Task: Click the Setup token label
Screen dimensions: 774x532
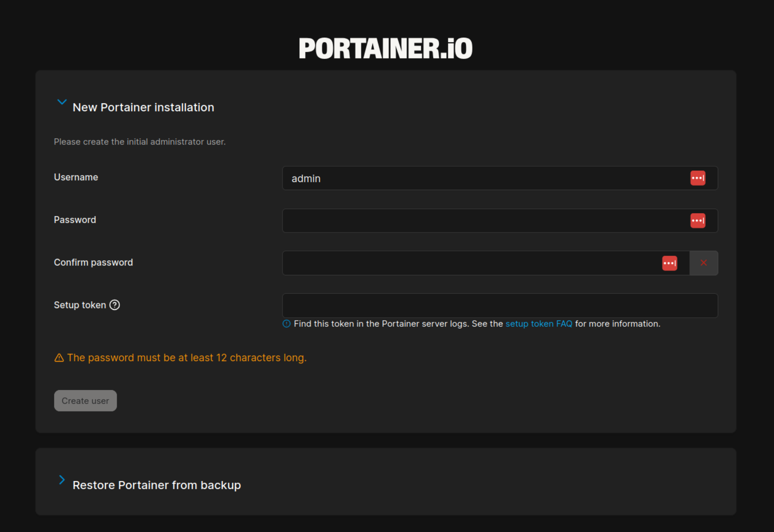Action: (80, 305)
